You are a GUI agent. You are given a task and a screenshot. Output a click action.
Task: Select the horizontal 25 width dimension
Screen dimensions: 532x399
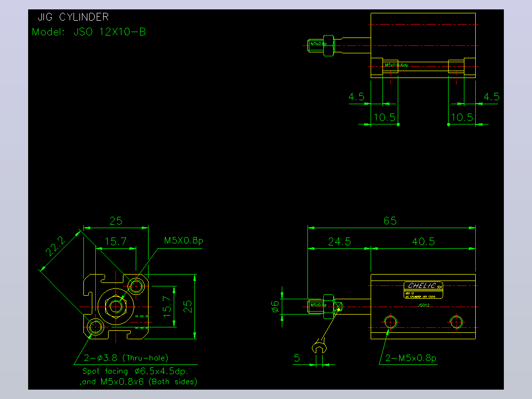tap(115, 221)
